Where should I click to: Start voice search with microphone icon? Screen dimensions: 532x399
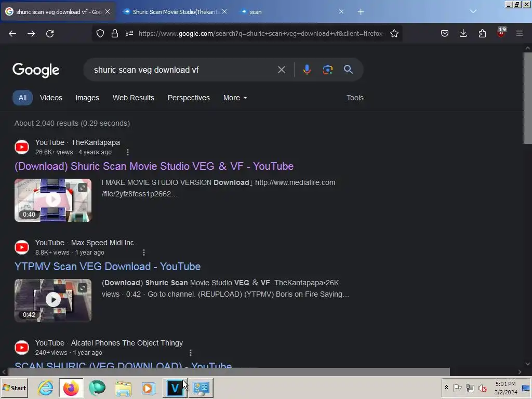307,70
